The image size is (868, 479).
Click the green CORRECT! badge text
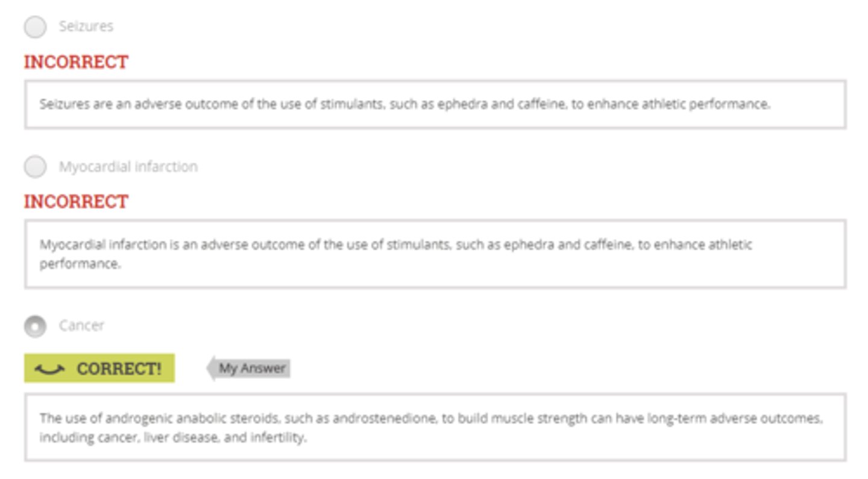[119, 369]
